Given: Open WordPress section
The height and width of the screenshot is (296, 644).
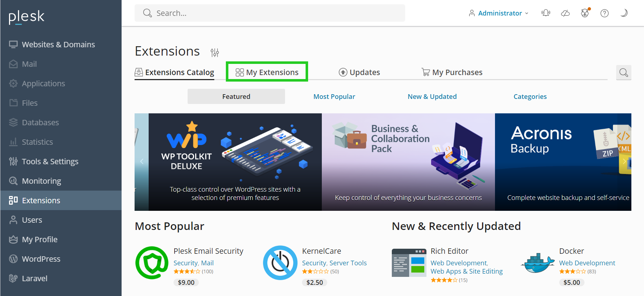Looking at the screenshot, I should [61, 259].
